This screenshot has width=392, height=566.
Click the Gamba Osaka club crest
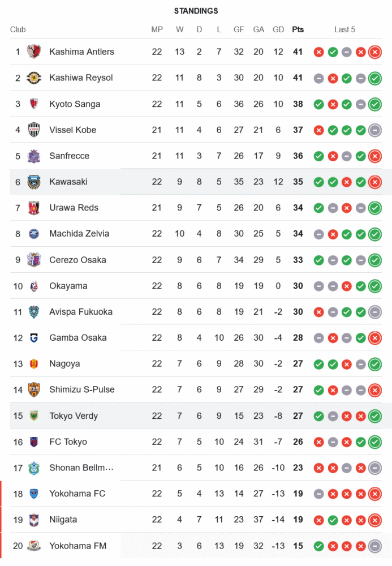tap(34, 338)
